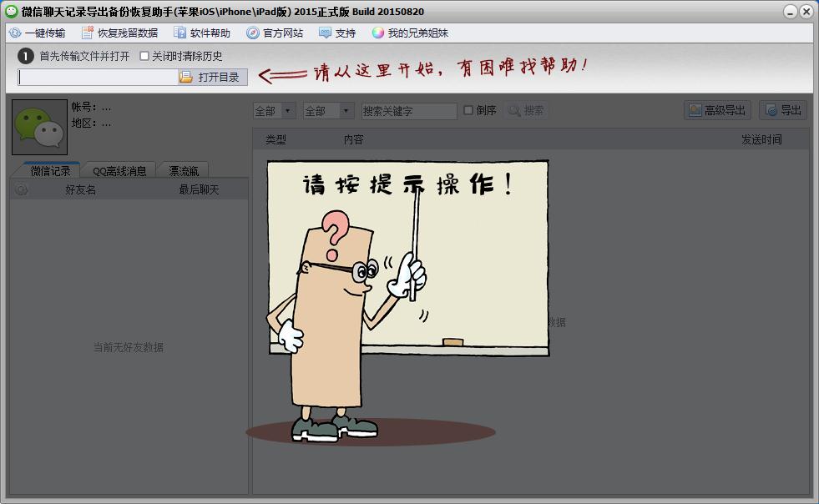
Task: Click the 支持 chat bubble icon
Action: pos(325,33)
